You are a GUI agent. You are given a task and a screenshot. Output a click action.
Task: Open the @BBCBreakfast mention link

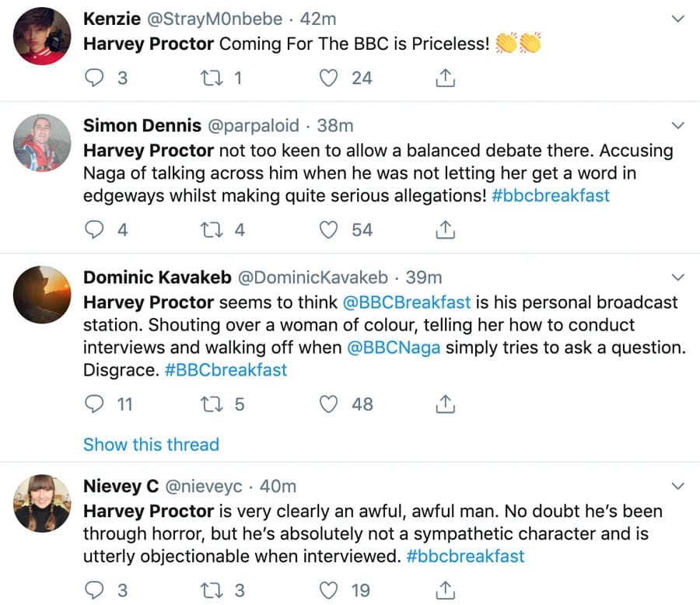point(407,302)
